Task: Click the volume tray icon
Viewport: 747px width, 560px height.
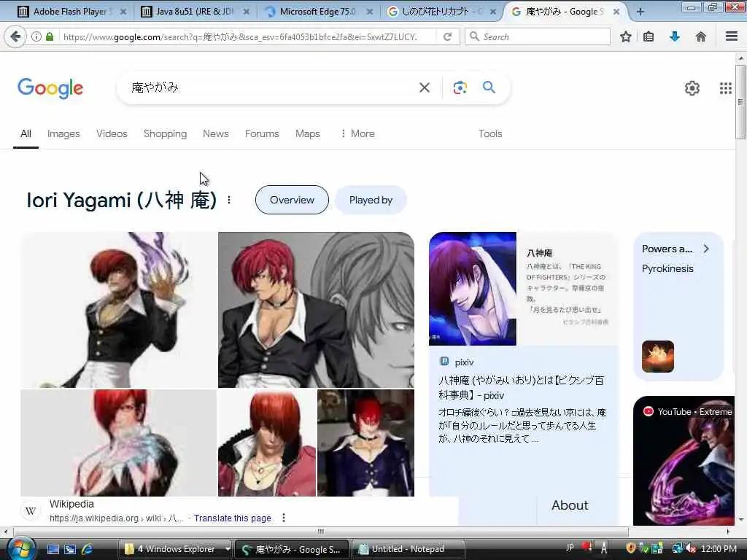Action: pos(692,548)
